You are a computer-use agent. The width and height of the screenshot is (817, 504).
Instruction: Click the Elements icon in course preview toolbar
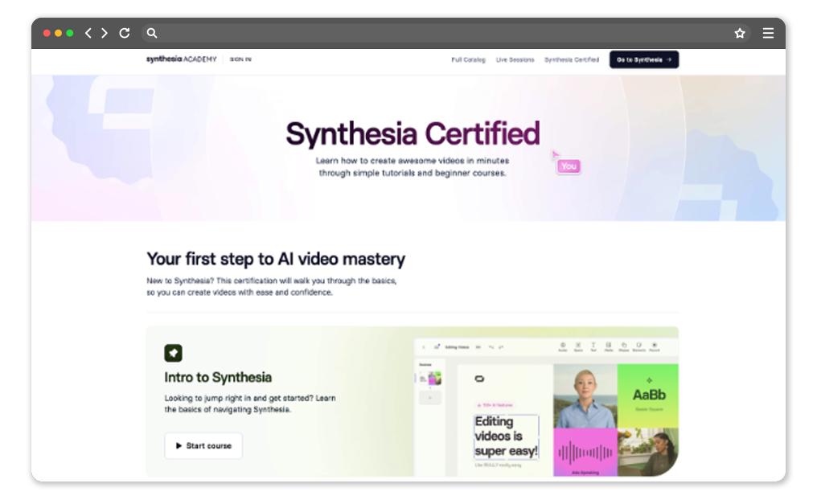pos(638,346)
